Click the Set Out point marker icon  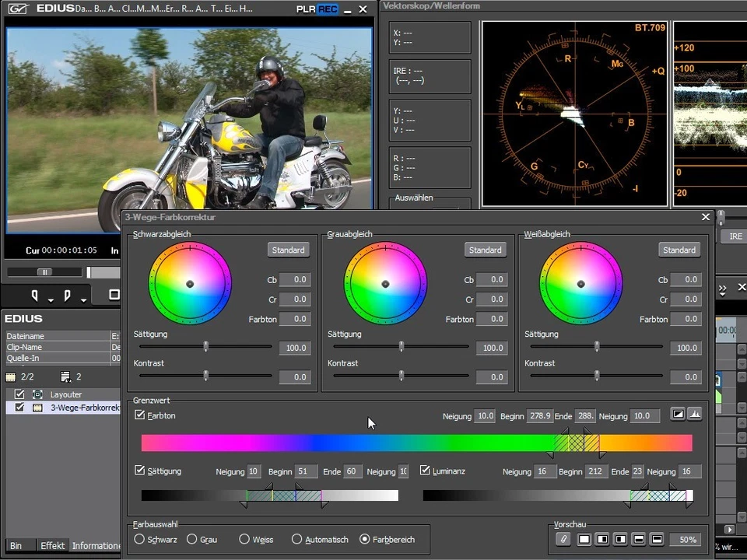67,296
